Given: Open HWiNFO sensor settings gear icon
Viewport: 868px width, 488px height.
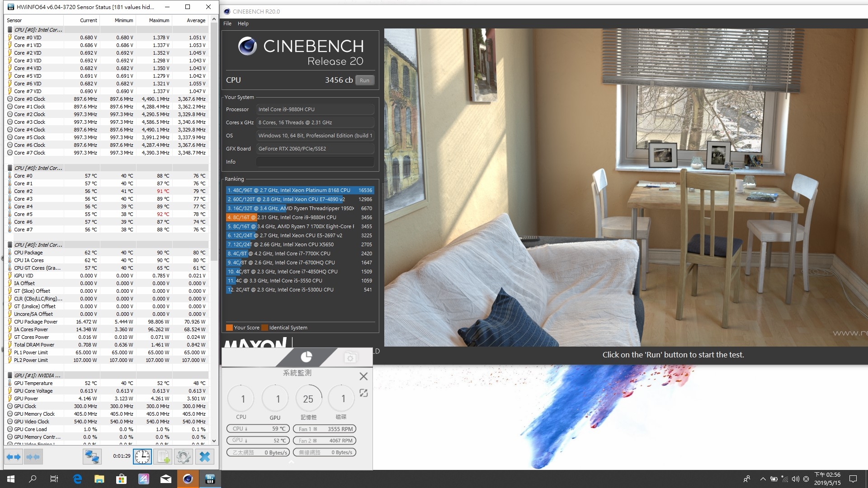Looking at the screenshot, I should (184, 457).
